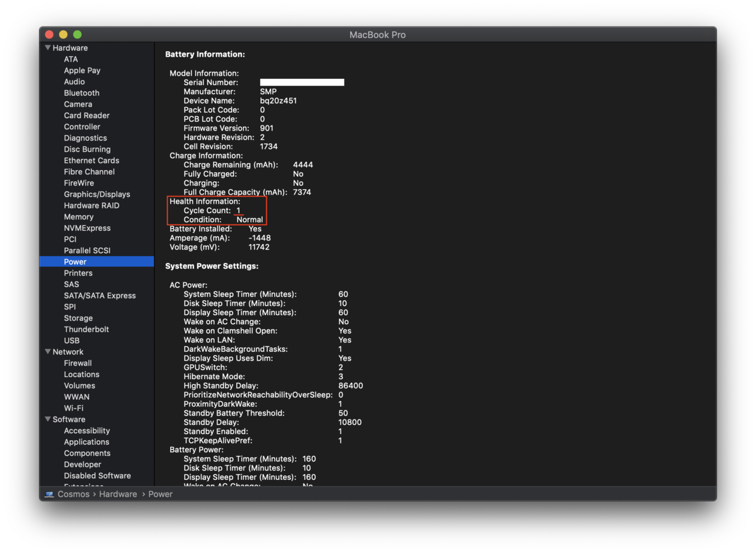Select Parallel SCSI in the sidebar
756x553 pixels.
[x=87, y=250]
